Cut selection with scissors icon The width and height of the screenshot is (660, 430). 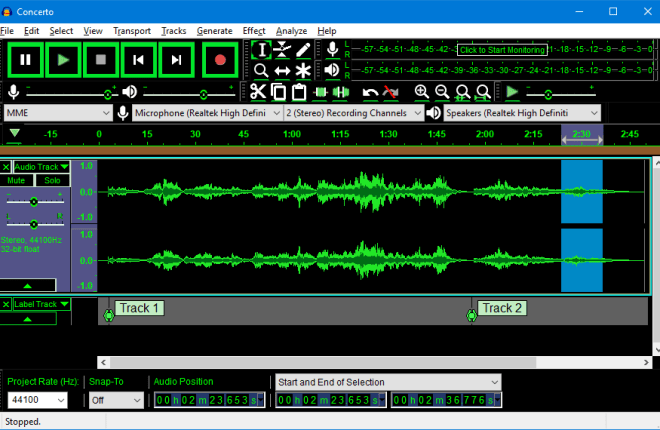pos(258,92)
